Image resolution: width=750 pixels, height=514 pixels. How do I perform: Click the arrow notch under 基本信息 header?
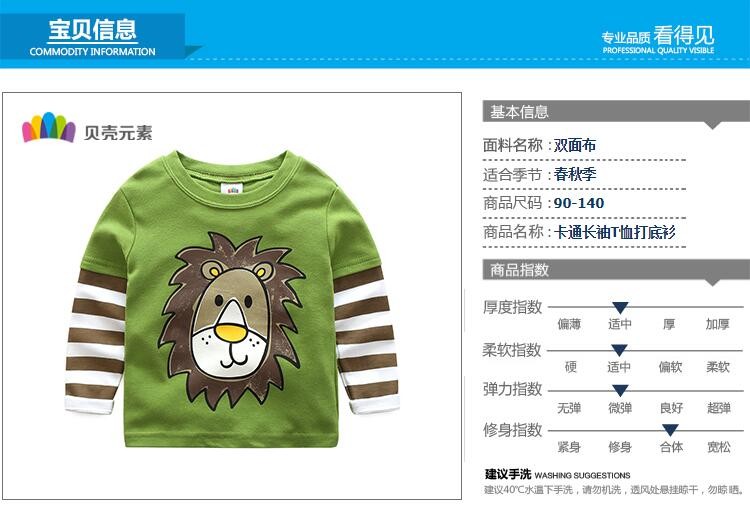[x=713, y=125]
